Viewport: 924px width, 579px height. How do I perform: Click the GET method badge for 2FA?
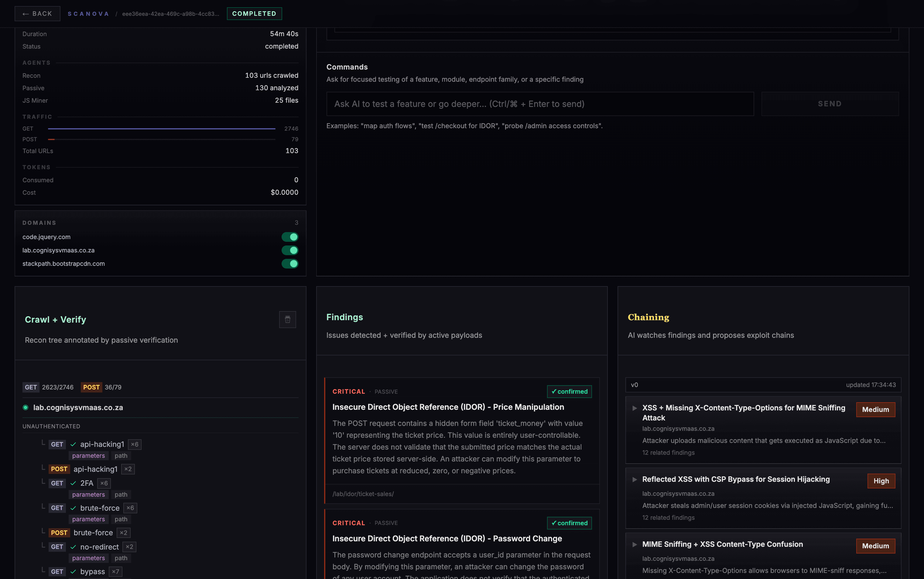pyautogui.click(x=57, y=483)
